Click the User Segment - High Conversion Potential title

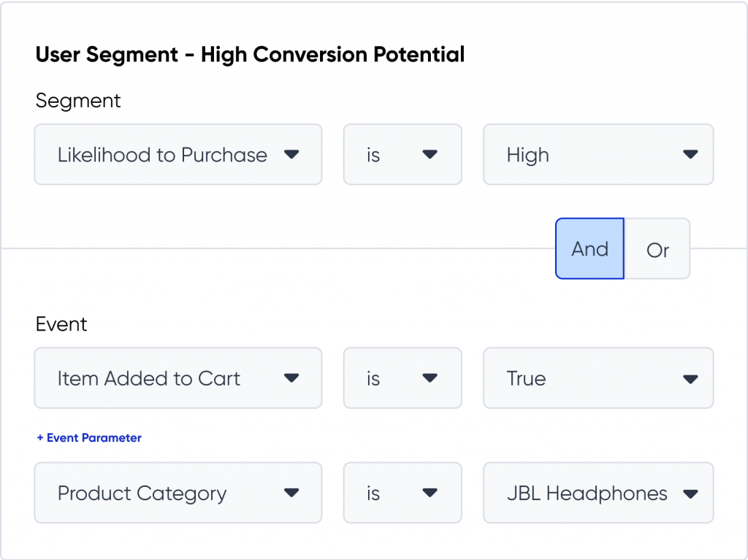click(250, 55)
